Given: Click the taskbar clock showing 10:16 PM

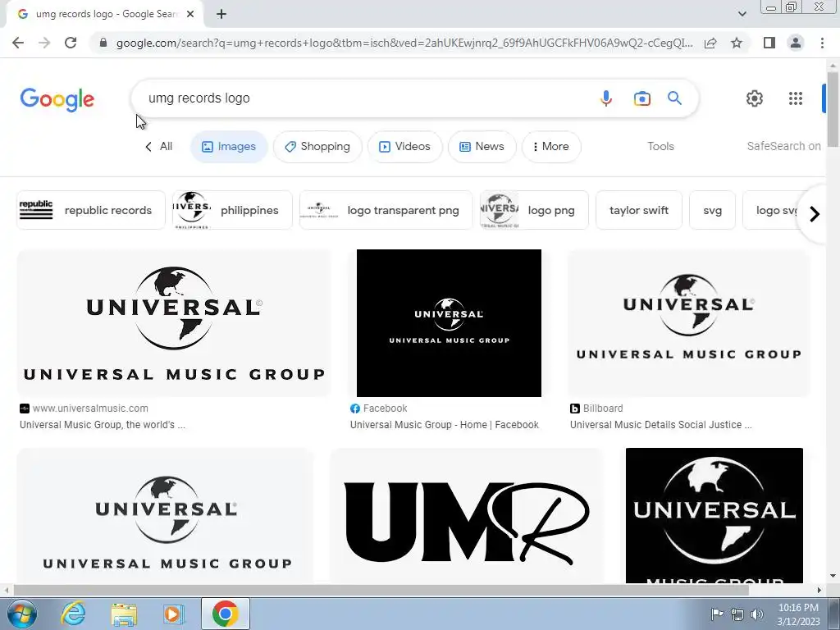Looking at the screenshot, I should click(798, 614).
